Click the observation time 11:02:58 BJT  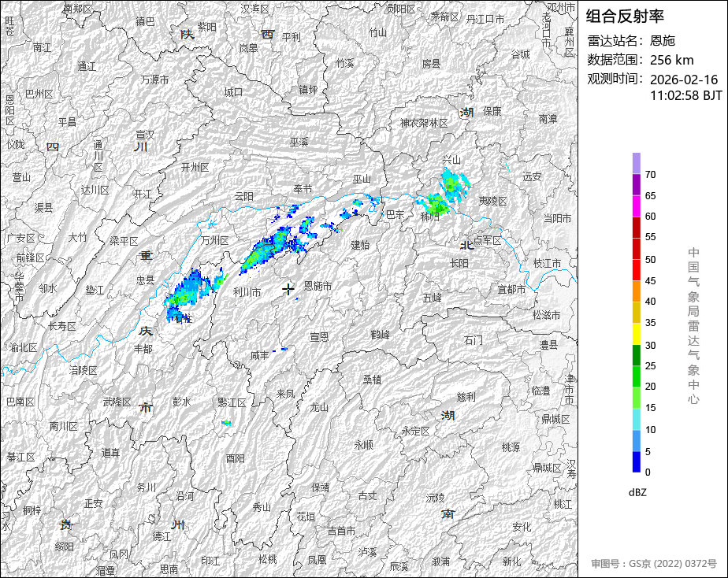[x=685, y=95]
